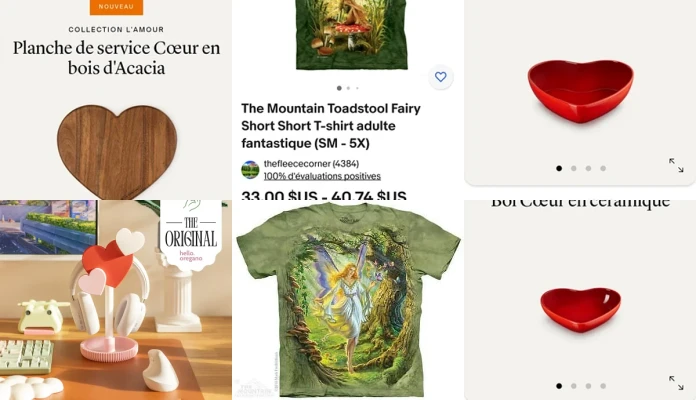Select second dot in top bowl carousel
The height and width of the screenshot is (400, 696).
573,168
